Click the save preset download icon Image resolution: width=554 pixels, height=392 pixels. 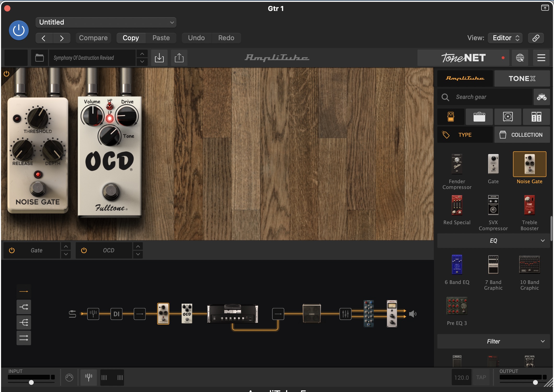pyautogui.click(x=159, y=58)
